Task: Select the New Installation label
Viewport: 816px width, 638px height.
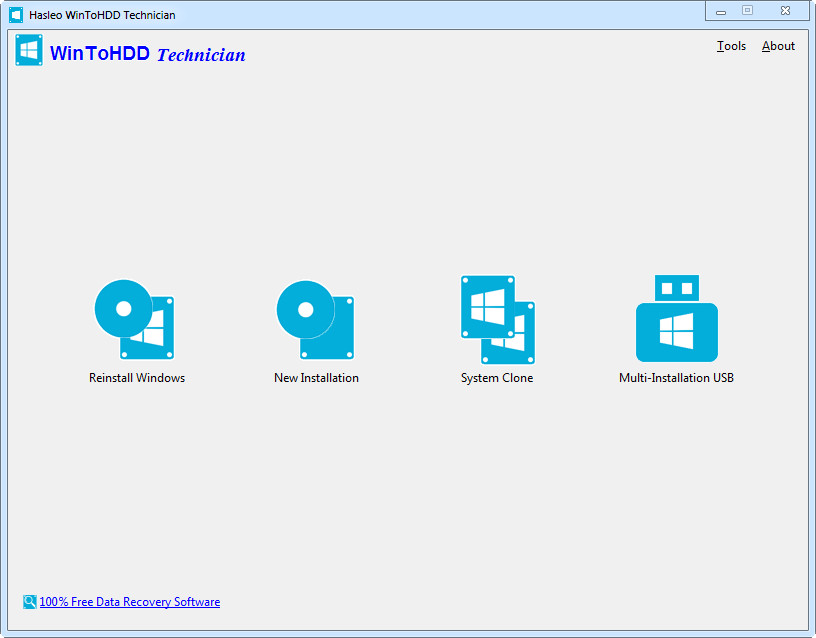Action: [x=316, y=378]
